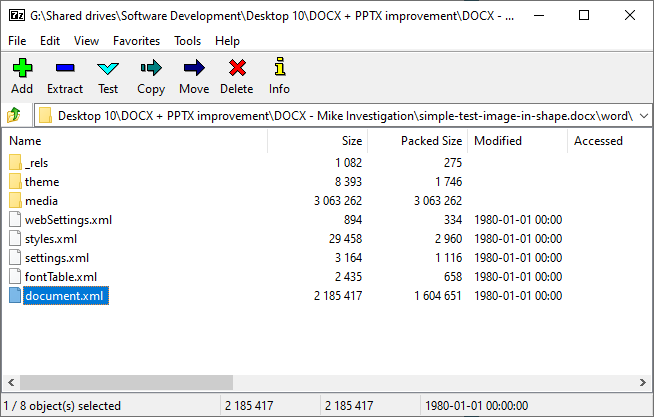Image resolution: width=654 pixels, height=417 pixels.
Task: Click the Move arrow icon
Action: pos(194,68)
